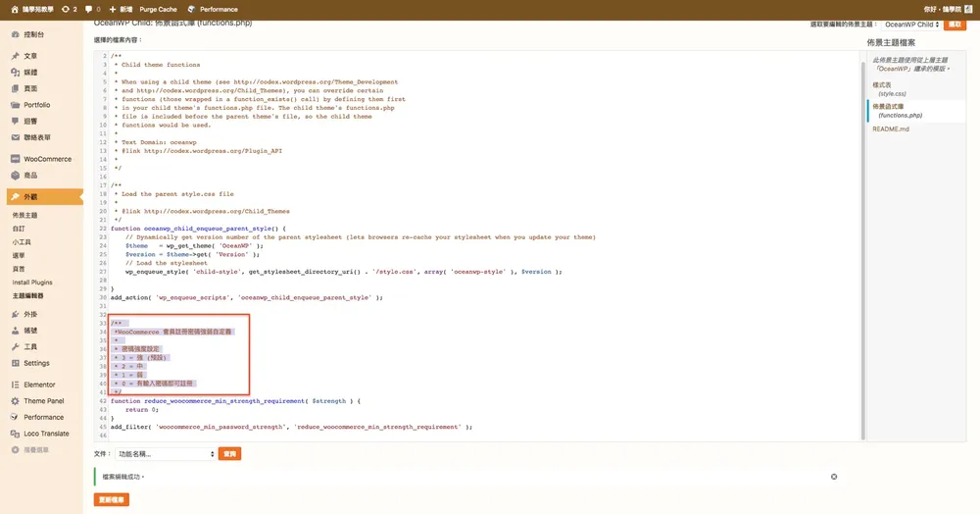Click the '$version = $theme->get' line
This screenshot has width=980, height=514.
192,254
